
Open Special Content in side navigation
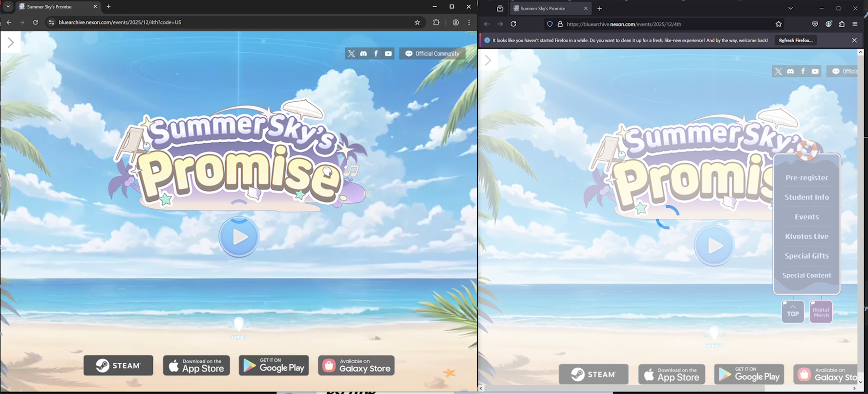click(x=807, y=276)
